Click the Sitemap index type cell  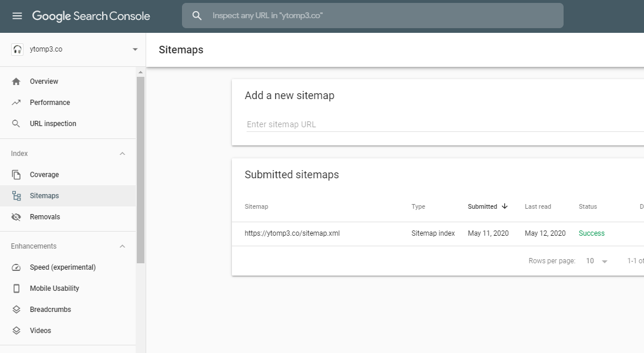[433, 233]
